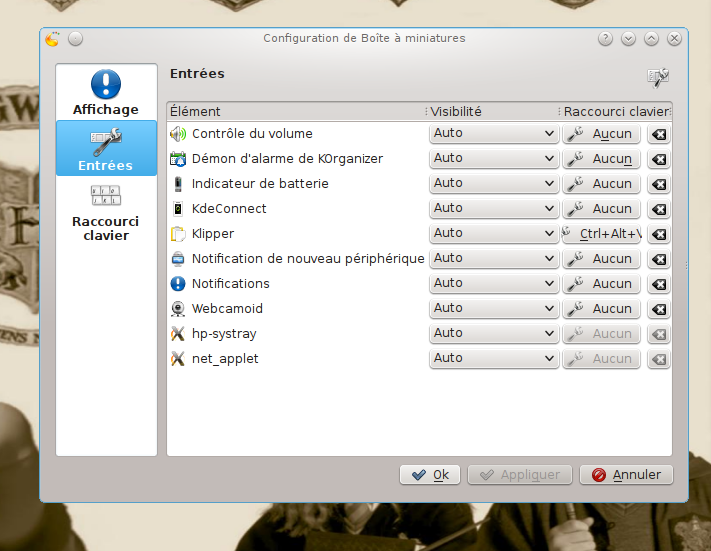Open visibility dropdown for Indicateur de batterie
Screen dimensions: 711x551
click(494, 184)
